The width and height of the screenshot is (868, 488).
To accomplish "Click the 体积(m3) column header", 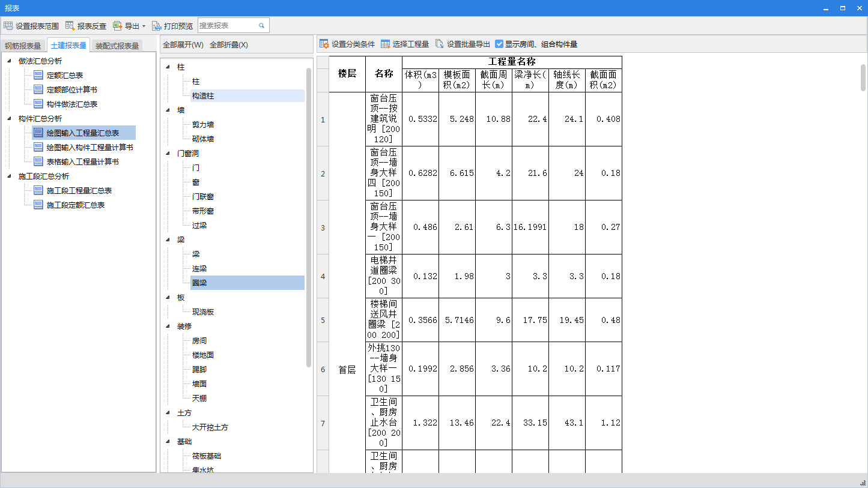I will coord(420,80).
